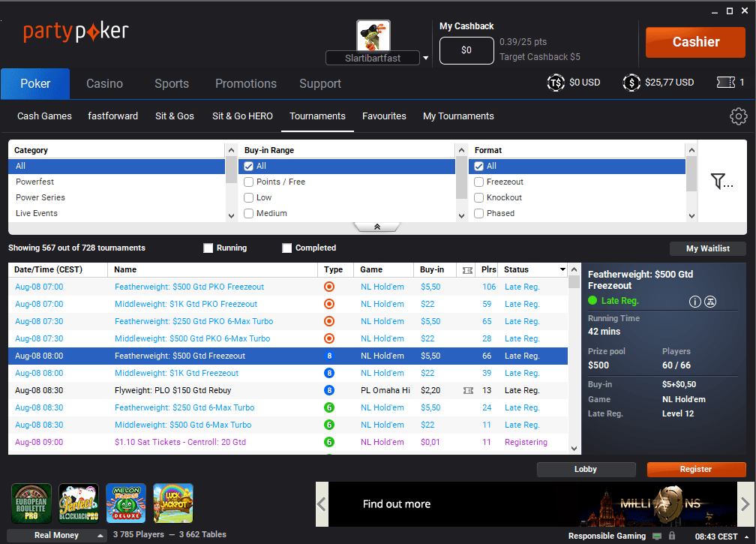Launch the Melon Madness Deluxe game icon
Screen dimensions: 756x544
point(126,503)
